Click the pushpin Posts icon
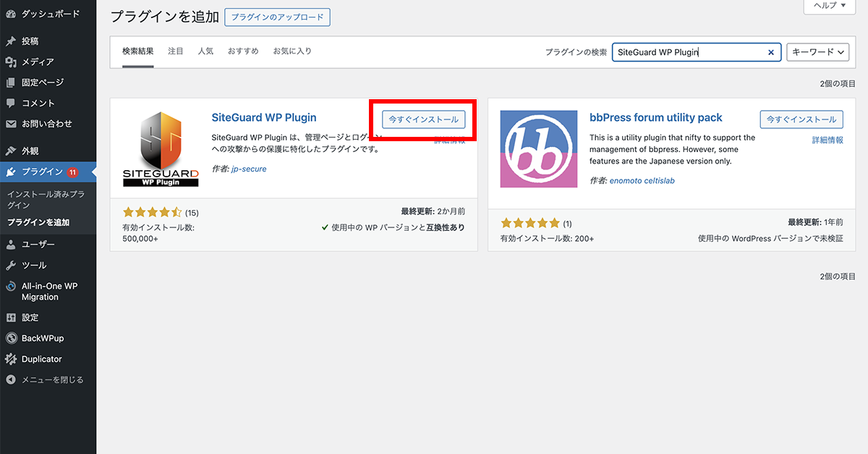 click(x=11, y=41)
